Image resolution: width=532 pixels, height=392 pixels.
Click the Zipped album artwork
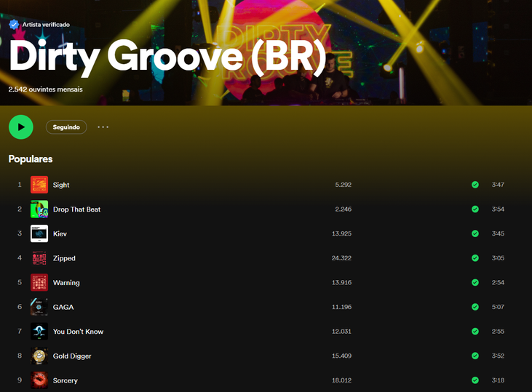[39, 258]
